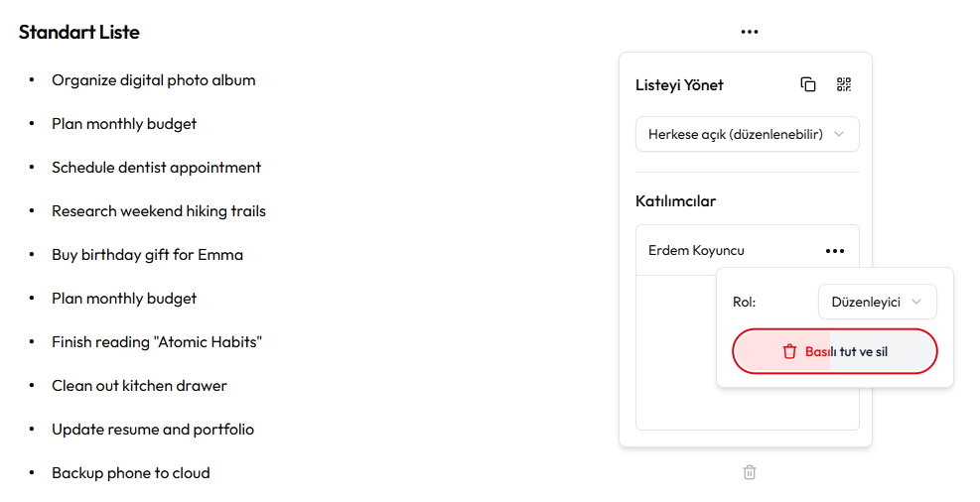980x502 pixels.
Task: Click Research weekend hiking trails item
Action: tap(159, 211)
